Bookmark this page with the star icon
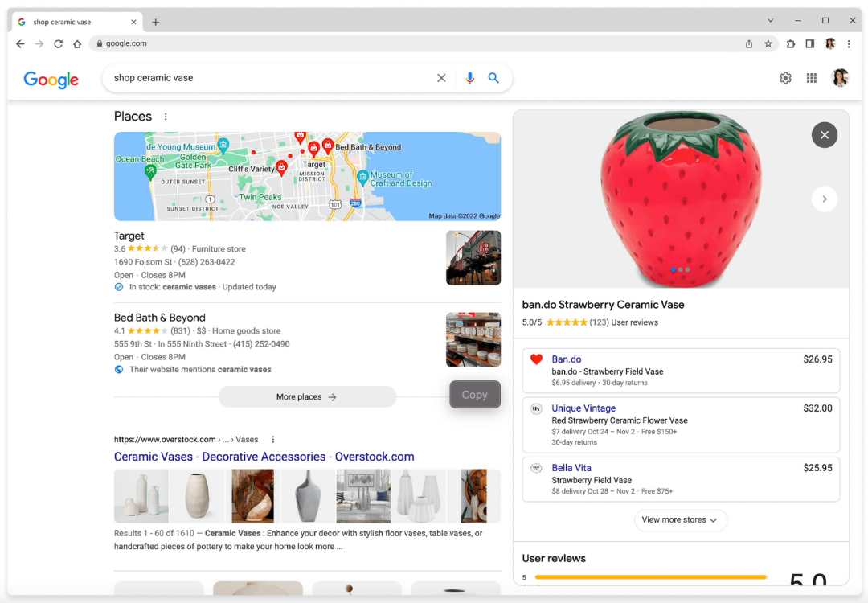The width and height of the screenshot is (868, 603). click(x=768, y=43)
